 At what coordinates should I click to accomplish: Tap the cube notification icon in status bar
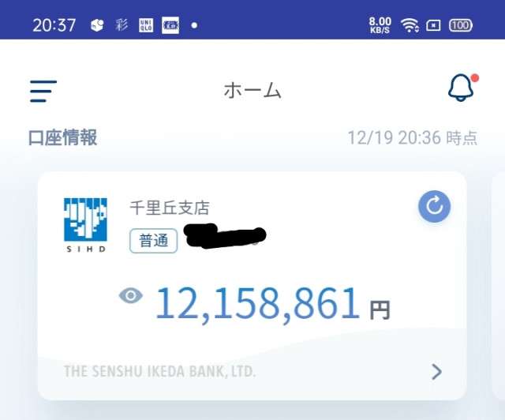(97, 25)
